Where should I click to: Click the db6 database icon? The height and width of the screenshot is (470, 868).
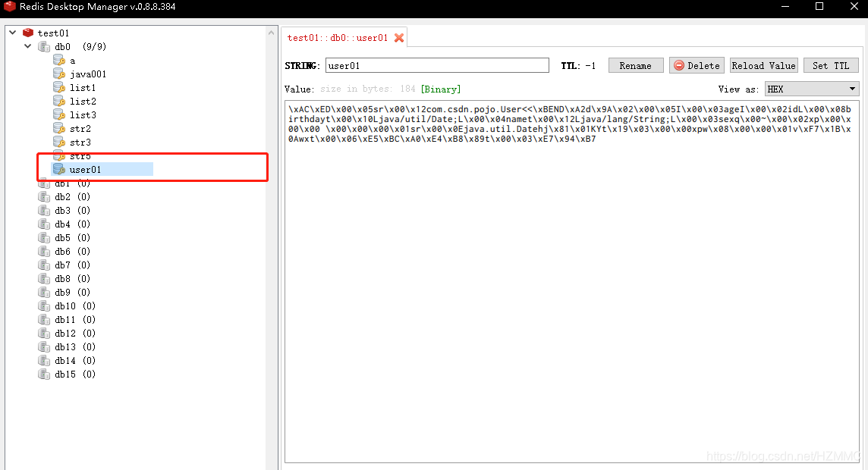click(x=44, y=251)
